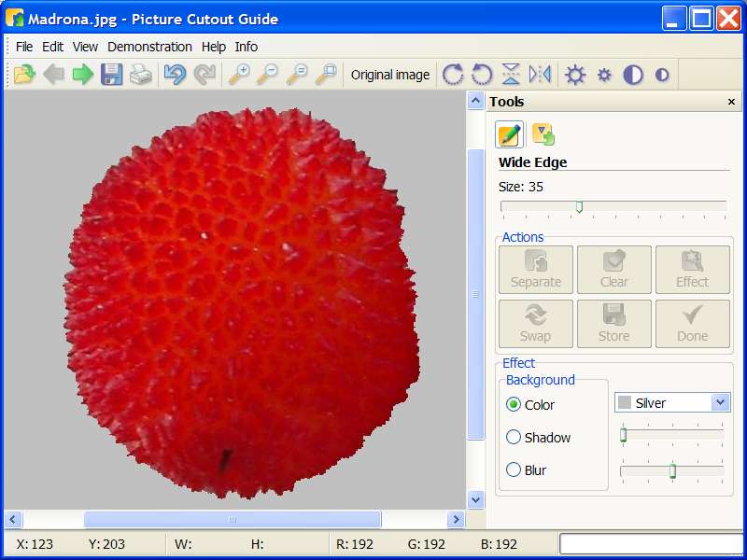747x560 pixels.
Task: Click the horizontal scrollbar thumb
Action: pos(233,519)
